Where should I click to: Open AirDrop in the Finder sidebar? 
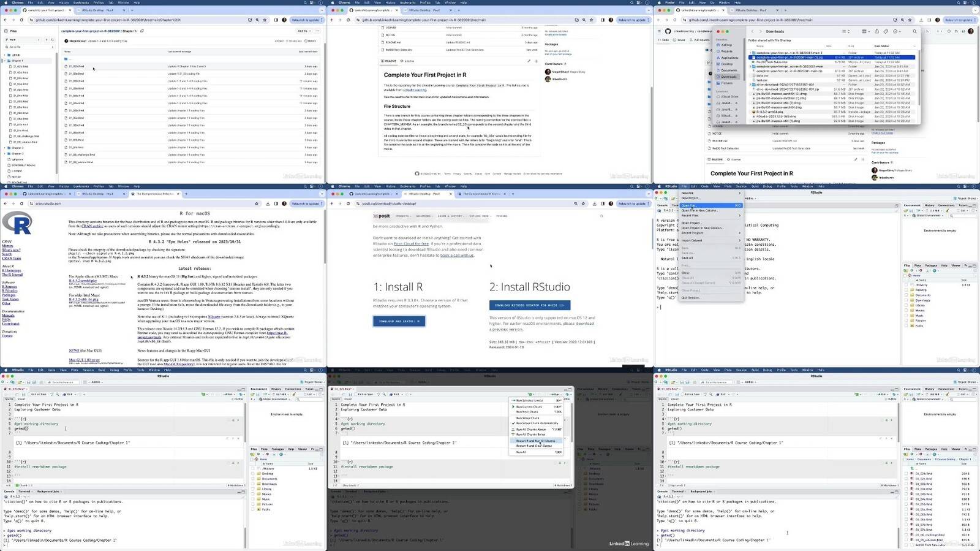pos(726,45)
